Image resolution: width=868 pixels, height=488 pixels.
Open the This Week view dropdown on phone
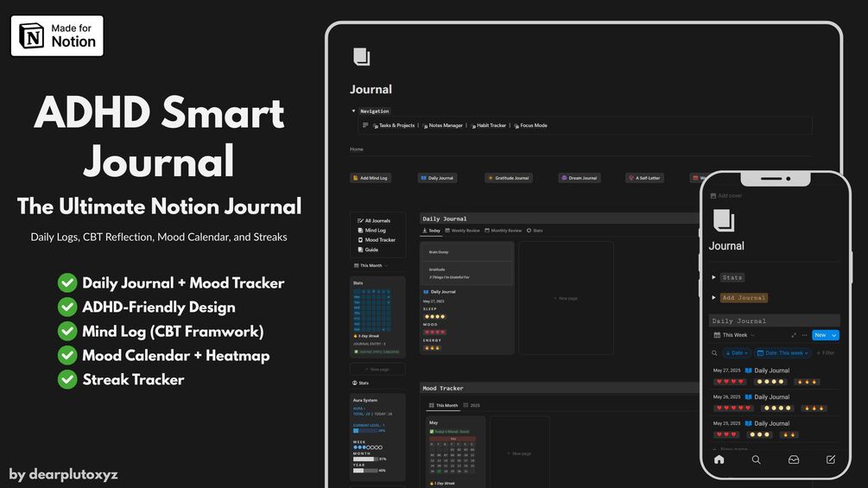(734, 335)
